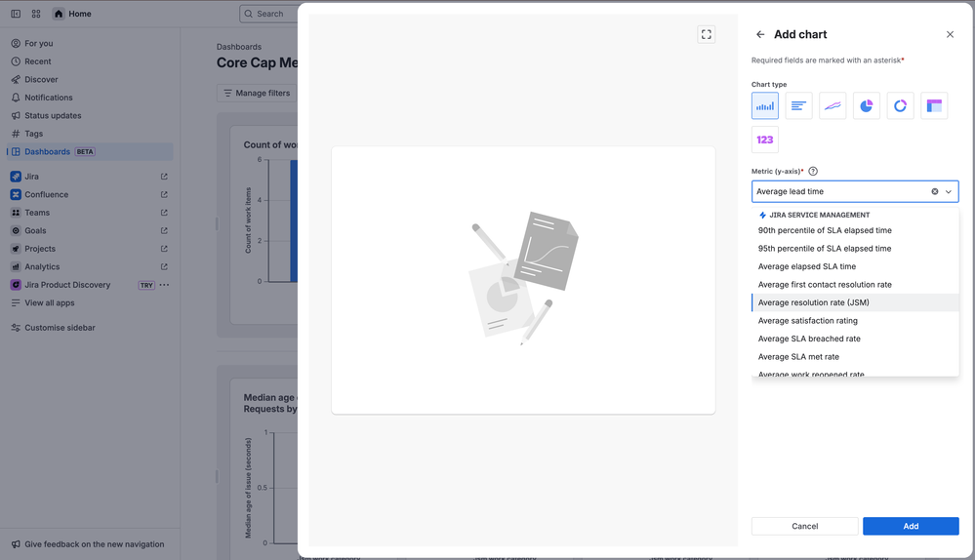
Task: Open Tags in sidebar
Action: (x=90, y=134)
